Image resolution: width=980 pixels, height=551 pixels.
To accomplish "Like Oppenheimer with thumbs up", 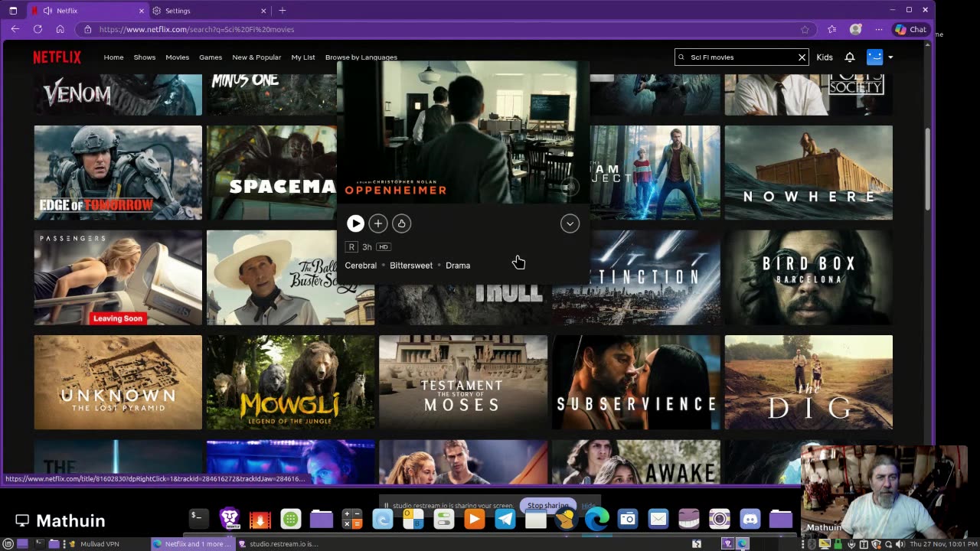I will coord(401,223).
